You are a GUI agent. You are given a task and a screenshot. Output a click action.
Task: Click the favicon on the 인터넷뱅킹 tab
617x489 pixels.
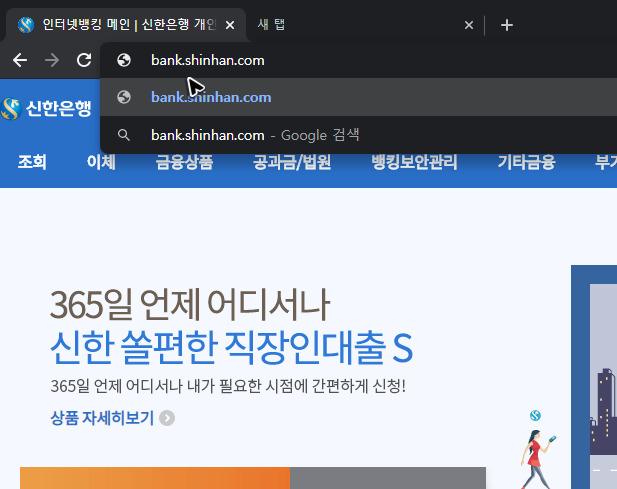click(x=26, y=25)
